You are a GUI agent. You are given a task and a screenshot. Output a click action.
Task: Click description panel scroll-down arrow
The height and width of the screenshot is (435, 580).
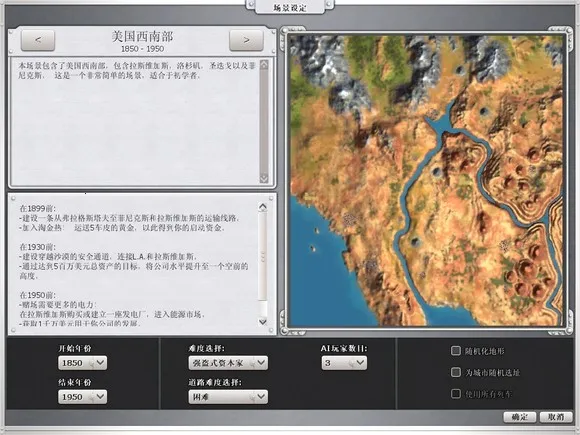point(264,178)
